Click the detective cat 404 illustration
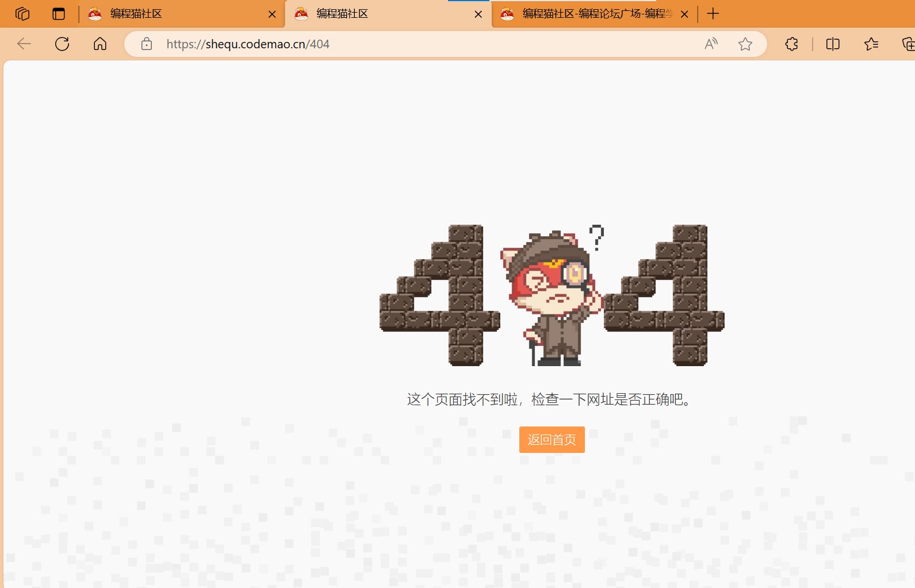This screenshot has width=915, height=588. point(552,295)
